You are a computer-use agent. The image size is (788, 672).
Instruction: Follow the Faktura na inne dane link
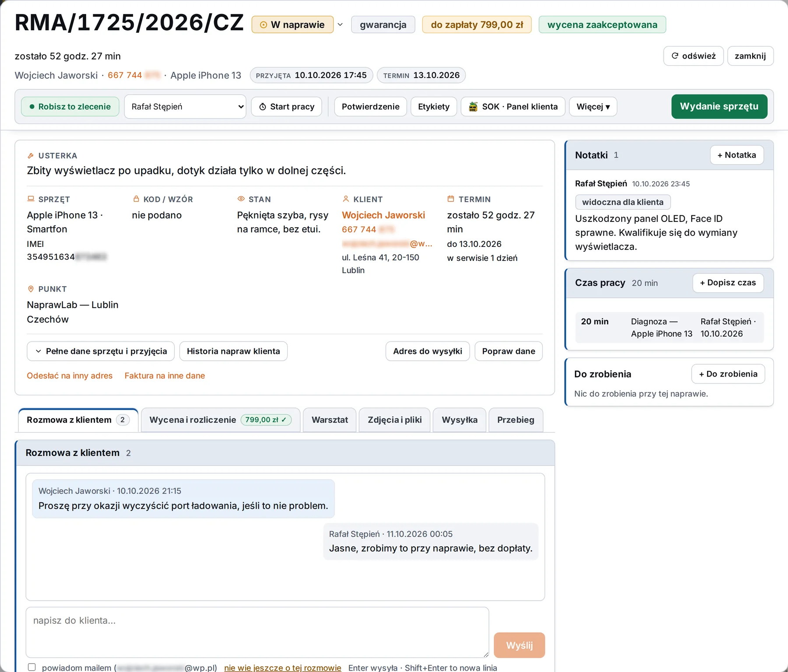pos(165,376)
